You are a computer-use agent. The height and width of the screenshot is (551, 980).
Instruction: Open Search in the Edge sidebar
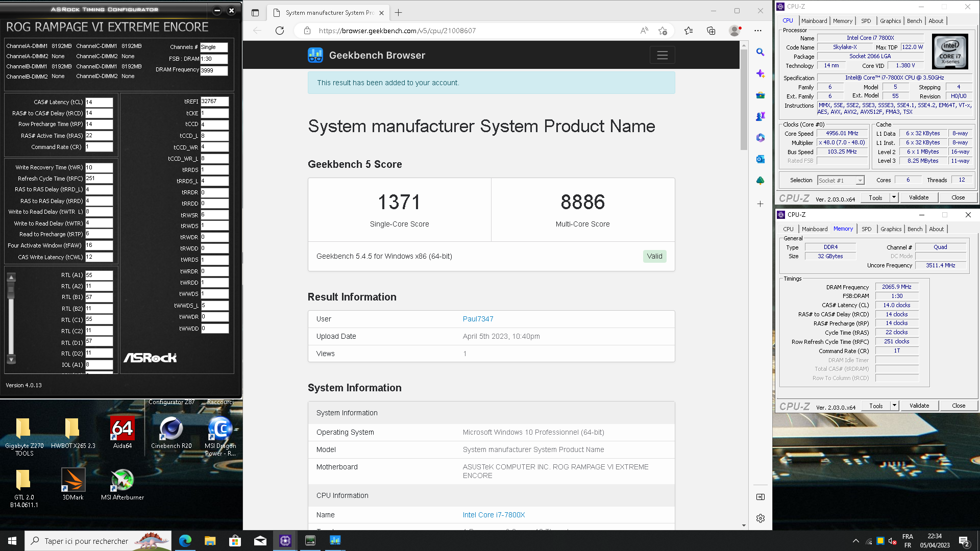click(x=760, y=52)
